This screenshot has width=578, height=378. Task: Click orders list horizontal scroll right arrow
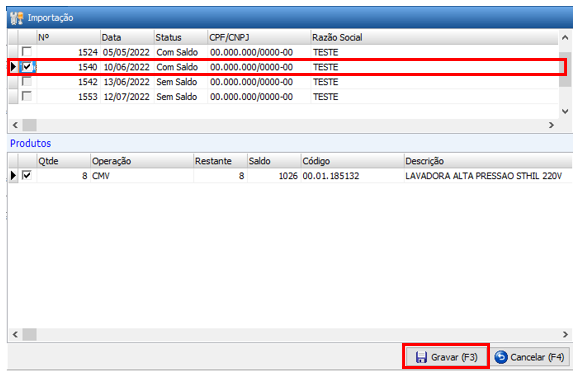(551, 125)
